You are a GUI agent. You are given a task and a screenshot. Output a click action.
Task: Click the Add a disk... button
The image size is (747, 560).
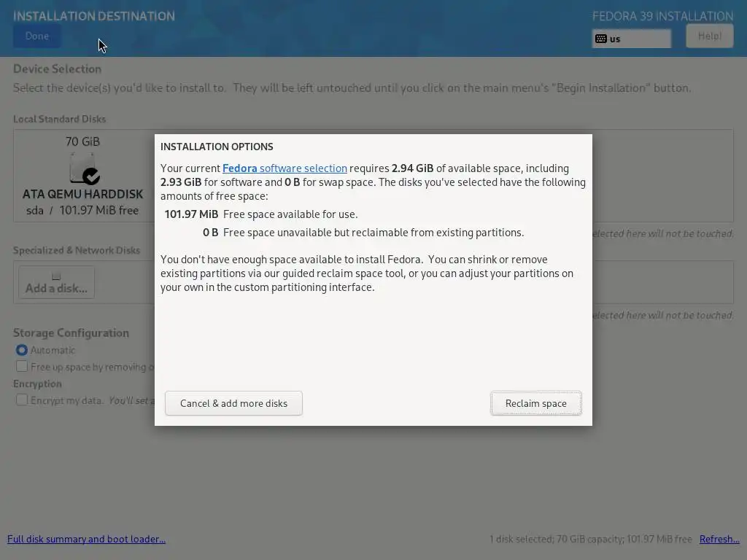click(x=56, y=282)
